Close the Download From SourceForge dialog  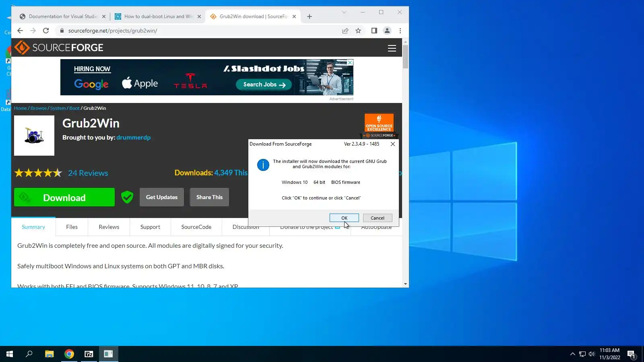tap(393, 144)
